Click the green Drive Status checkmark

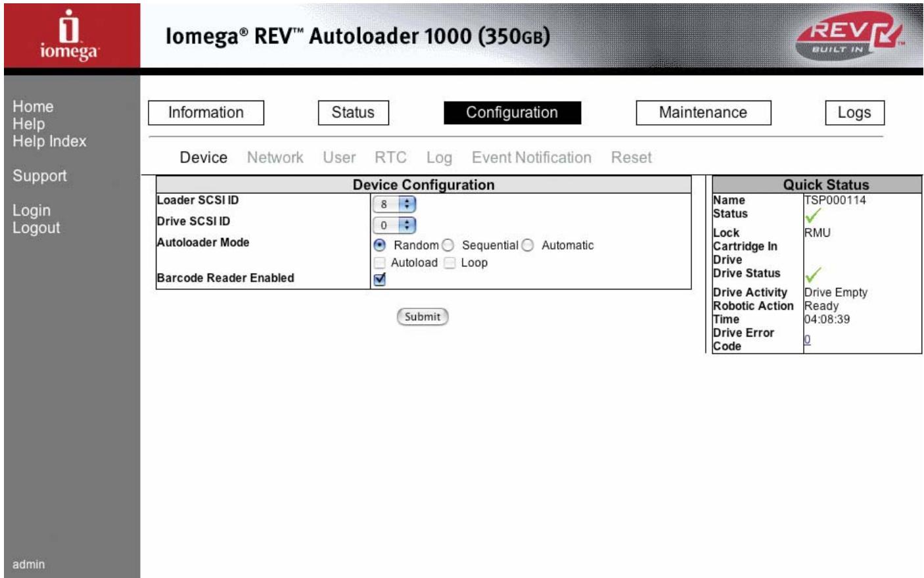[x=813, y=274]
